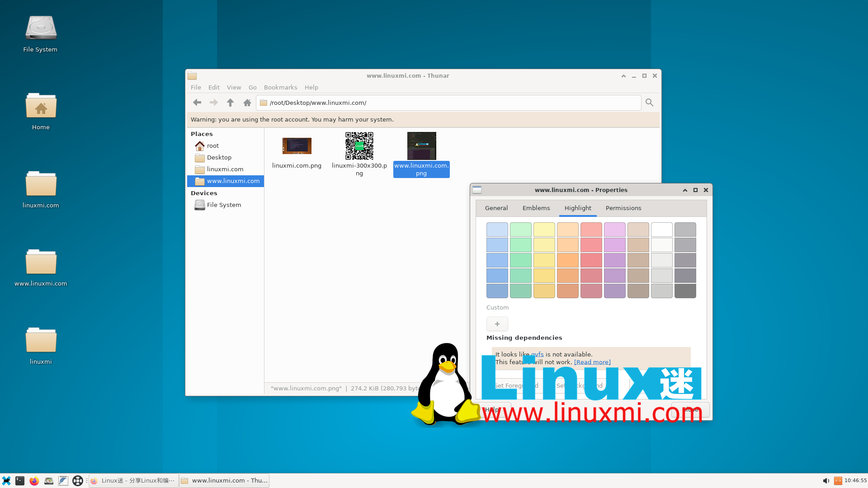Launch the terminal from the taskbar
The height and width of the screenshot is (488, 868).
click(x=20, y=481)
